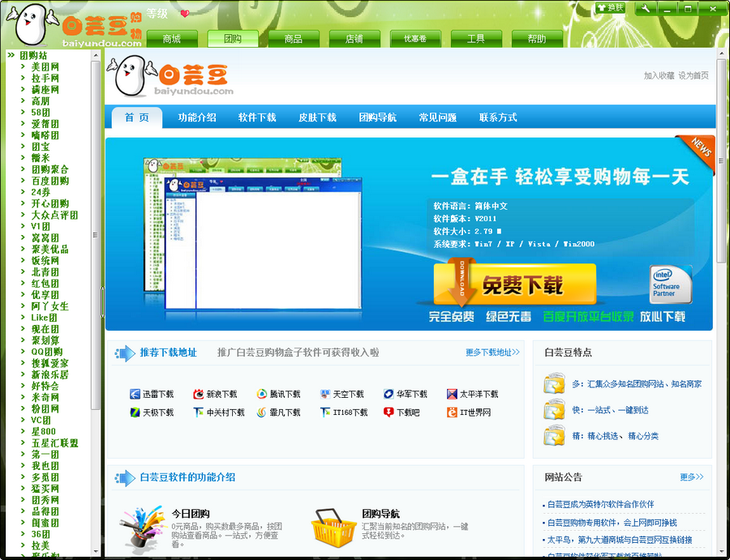
Task: Click the IT世界网 orange icon
Action: pyautogui.click(x=452, y=412)
